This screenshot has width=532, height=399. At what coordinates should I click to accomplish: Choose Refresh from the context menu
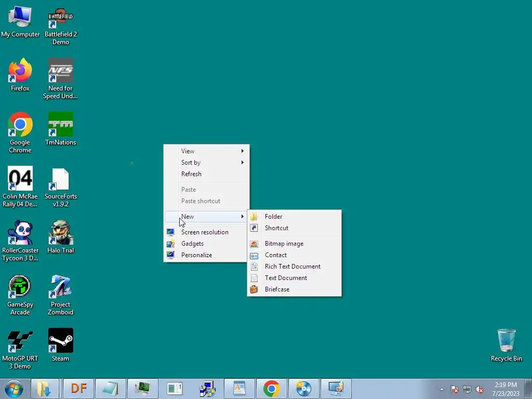207,174
